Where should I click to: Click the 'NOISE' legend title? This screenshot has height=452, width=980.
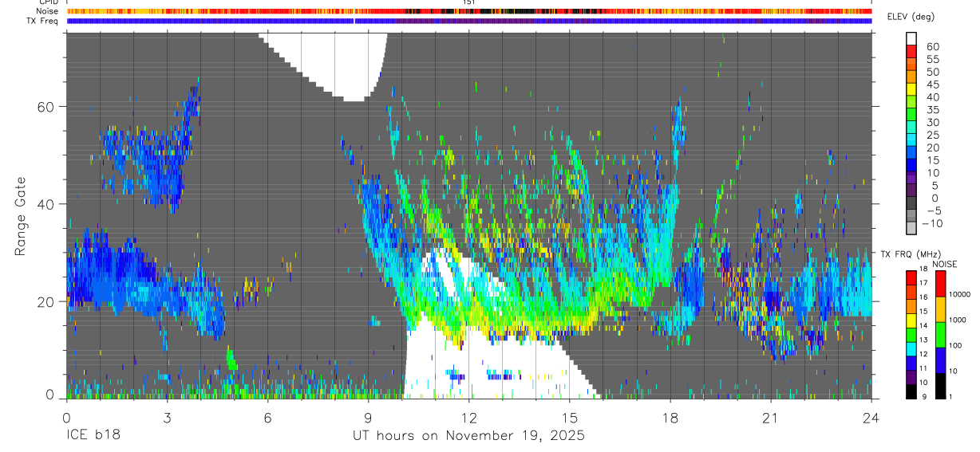click(945, 264)
